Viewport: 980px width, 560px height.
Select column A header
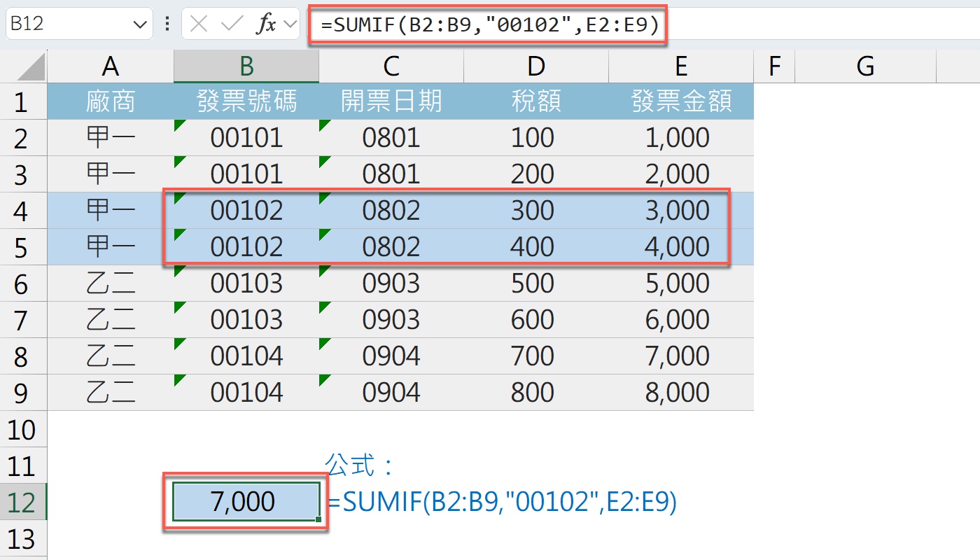[x=110, y=66]
